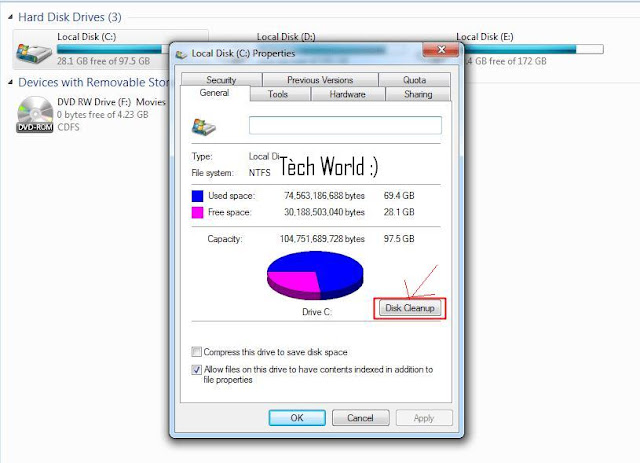Screen dimensions: 640x463
Task: Open the Previous Versions tab
Action: click(x=320, y=80)
